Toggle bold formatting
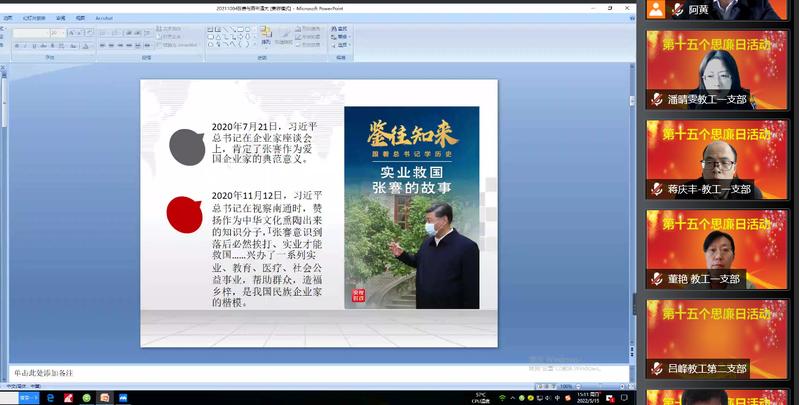 [x=17, y=46]
